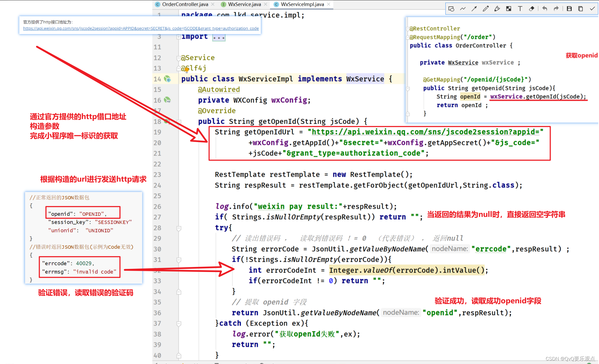The width and height of the screenshot is (599, 364).
Task: Click the fold end marker on line 40
Action: 179,356
